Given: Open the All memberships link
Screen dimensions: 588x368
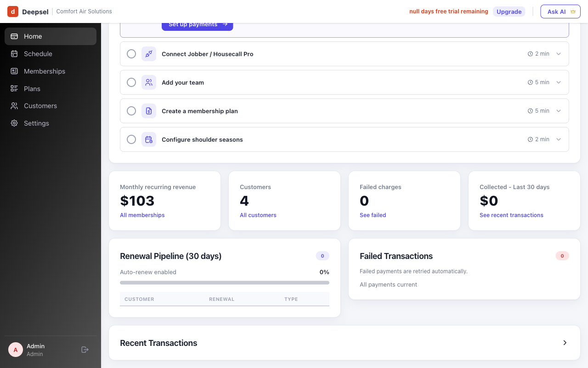Looking at the screenshot, I should click(142, 215).
